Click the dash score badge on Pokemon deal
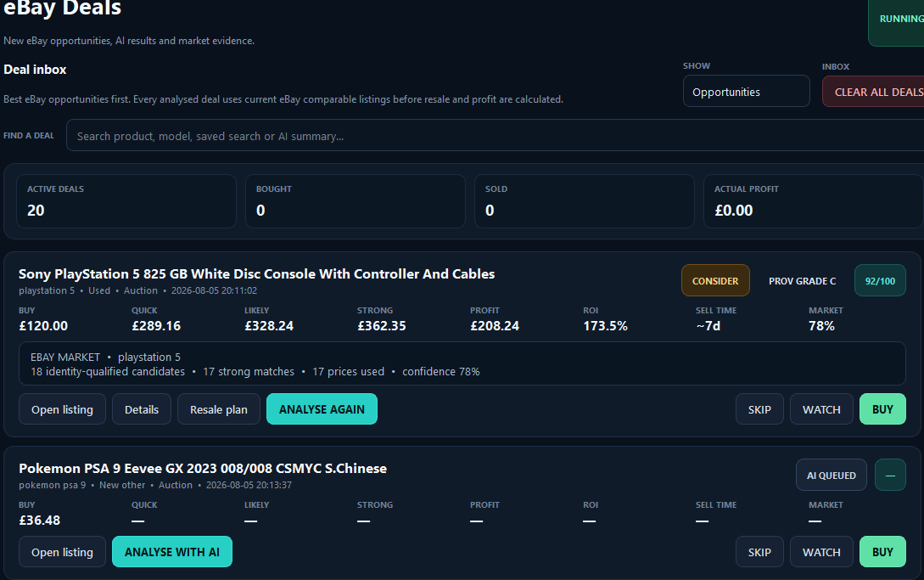This screenshot has width=924, height=580. tap(890, 475)
